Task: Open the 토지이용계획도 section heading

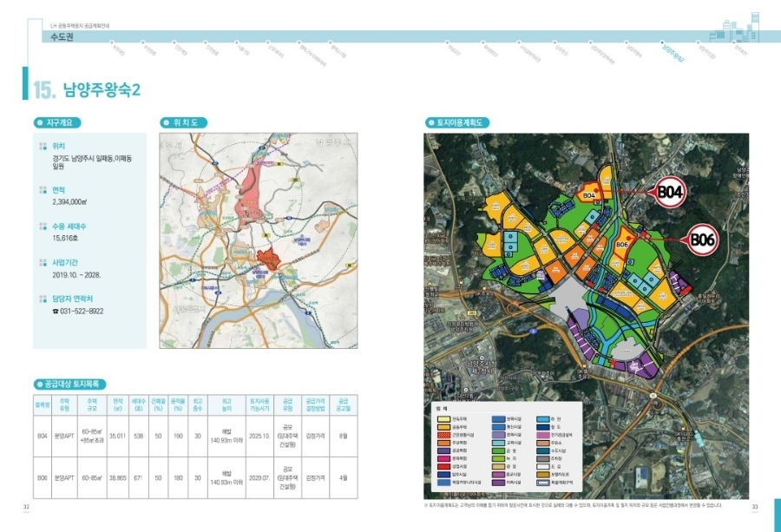Action: (457, 122)
